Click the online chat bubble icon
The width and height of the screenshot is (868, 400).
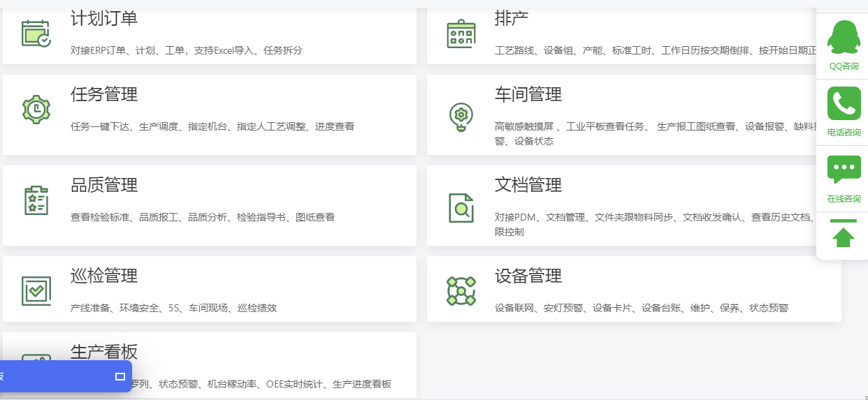[x=844, y=170]
